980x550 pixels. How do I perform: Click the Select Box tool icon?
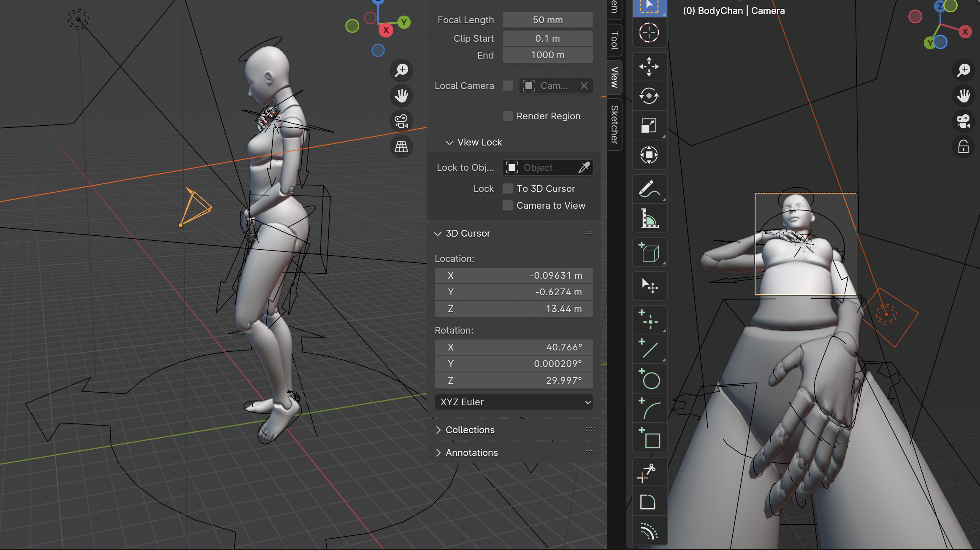pos(649,7)
